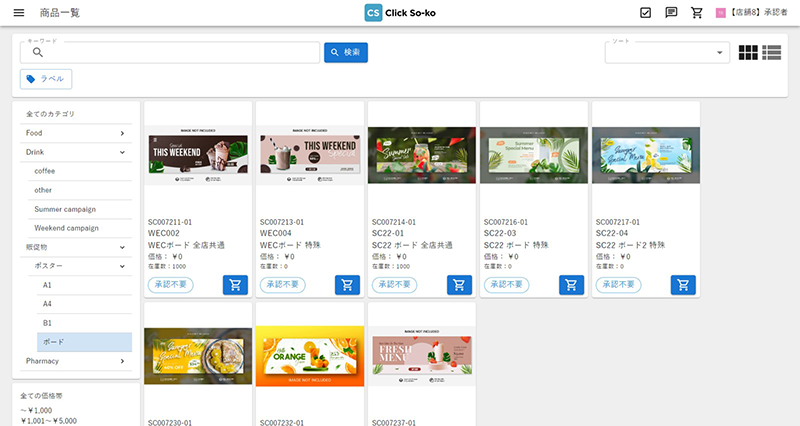The width and height of the screenshot is (800, 426).
Task: Add SC007216-01 SC22-03 to cart
Action: pyautogui.click(x=571, y=285)
